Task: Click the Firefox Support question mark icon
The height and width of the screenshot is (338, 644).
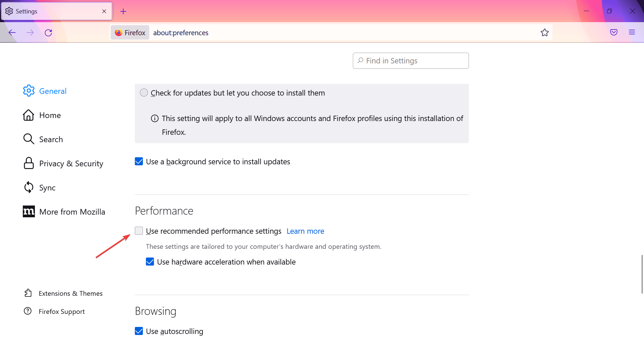Action: pyautogui.click(x=28, y=311)
